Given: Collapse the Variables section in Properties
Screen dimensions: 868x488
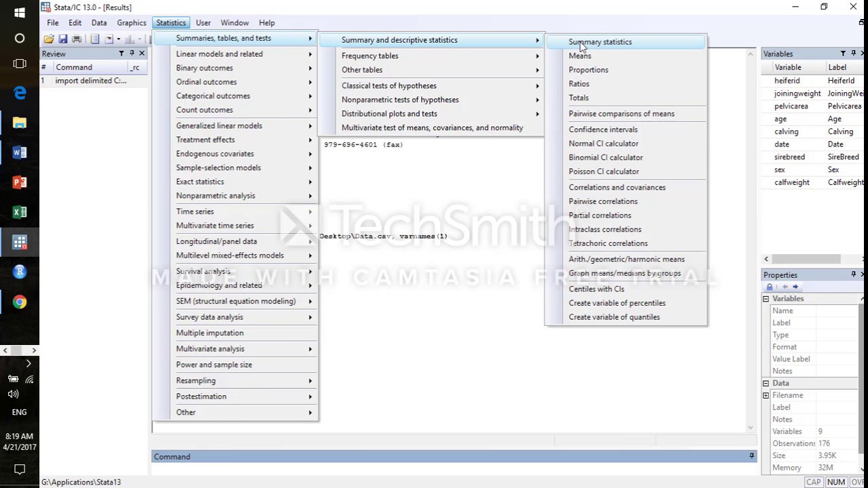Looking at the screenshot, I should [x=766, y=299].
